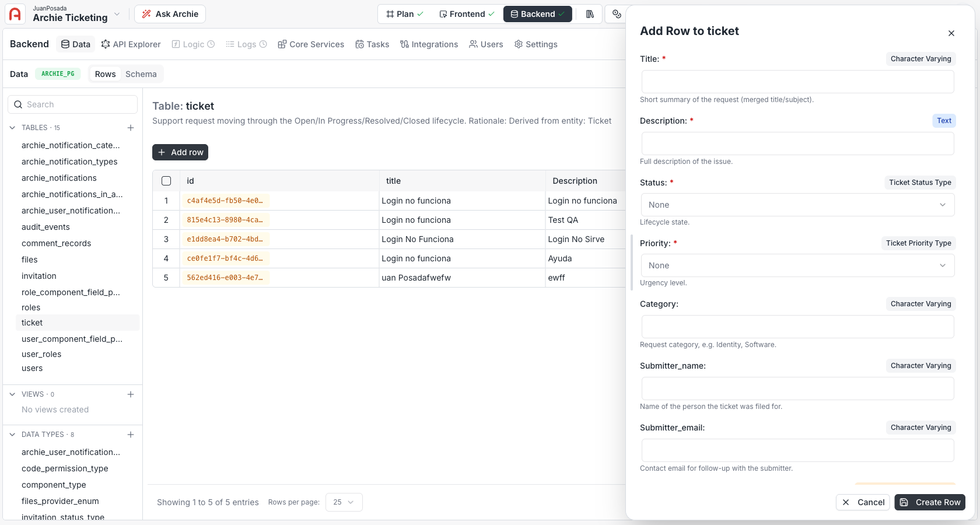
Task: Add a new data type with plus icon
Action: (131, 435)
